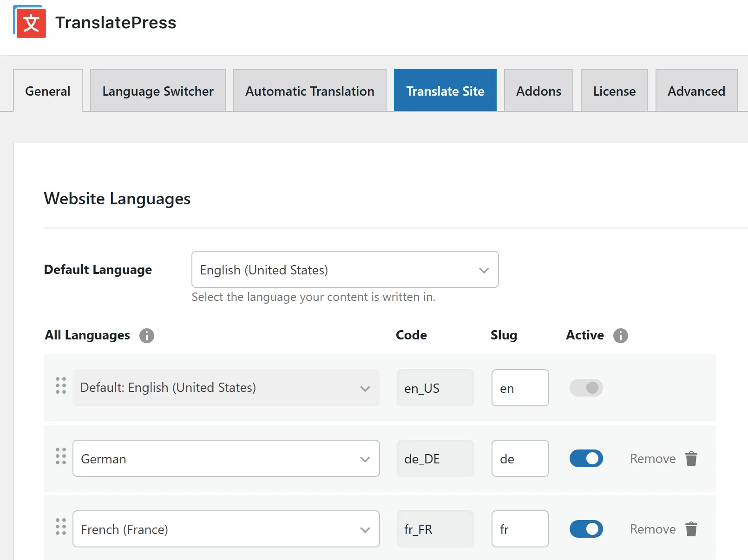
Task: Click the trash icon for French
Action: [x=691, y=529]
